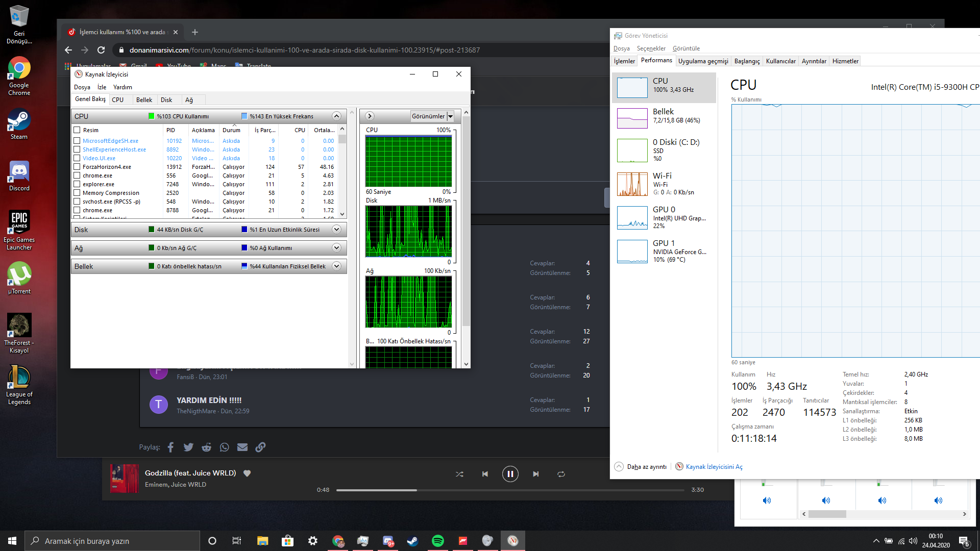This screenshot has width=980, height=551.
Task: Open Steam from the taskbar
Action: (x=412, y=541)
